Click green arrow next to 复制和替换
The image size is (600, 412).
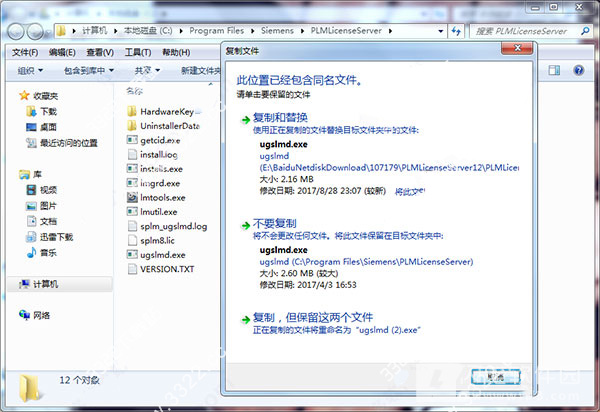pos(246,120)
